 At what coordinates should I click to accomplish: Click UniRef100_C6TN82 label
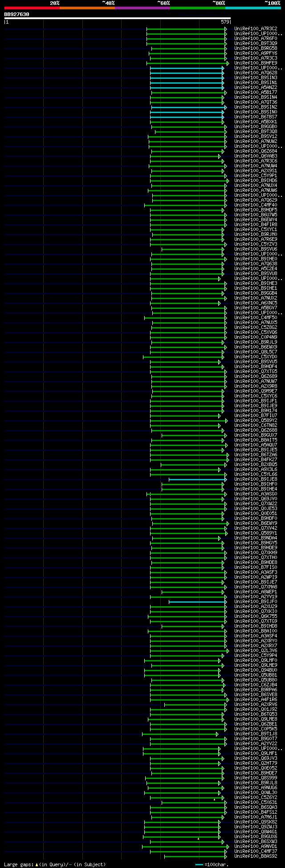click(x=256, y=426)
